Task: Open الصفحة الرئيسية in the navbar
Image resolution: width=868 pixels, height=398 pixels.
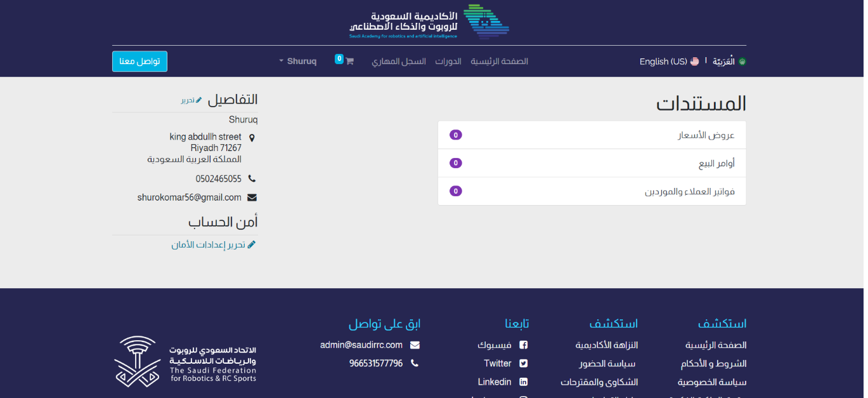Action: pyautogui.click(x=499, y=62)
